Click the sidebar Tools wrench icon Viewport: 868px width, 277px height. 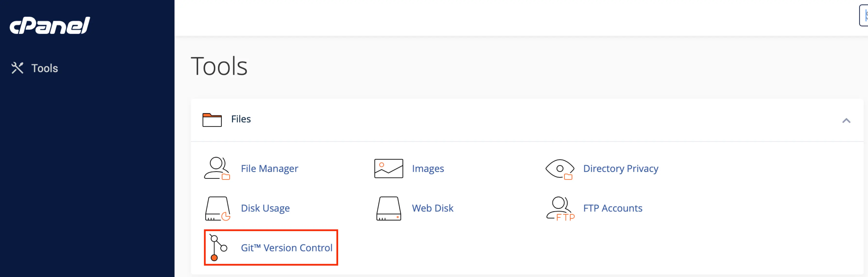tap(17, 68)
